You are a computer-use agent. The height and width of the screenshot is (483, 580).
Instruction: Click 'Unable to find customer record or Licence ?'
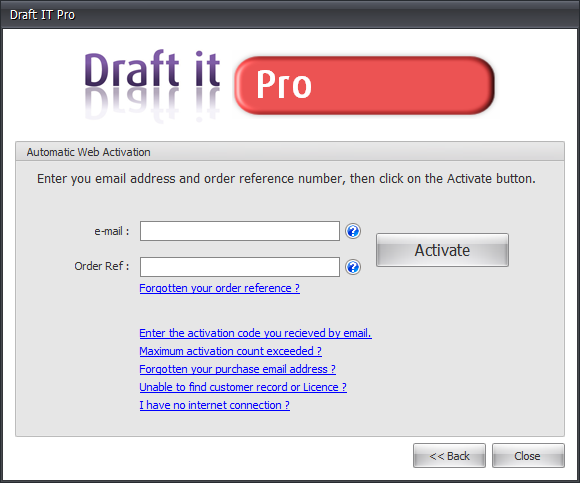tap(243, 387)
